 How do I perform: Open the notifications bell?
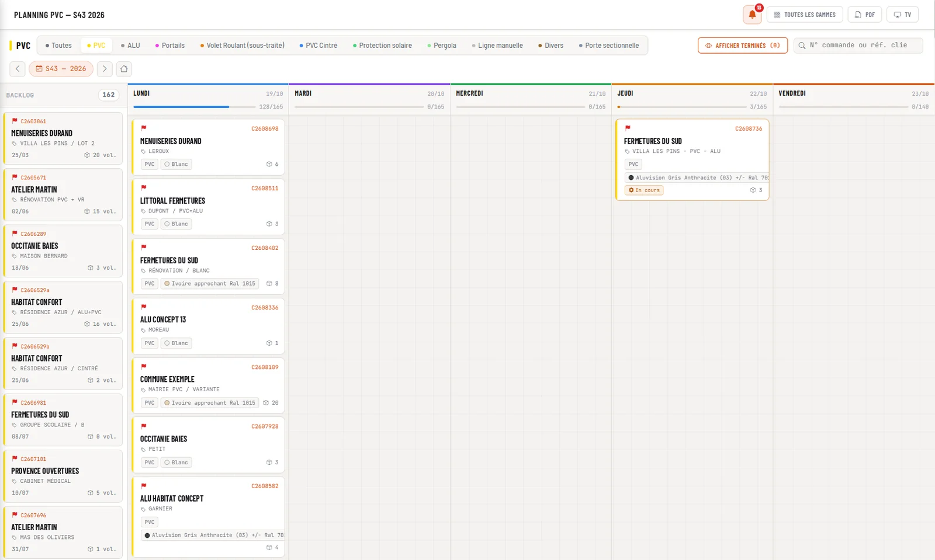[x=752, y=15]
